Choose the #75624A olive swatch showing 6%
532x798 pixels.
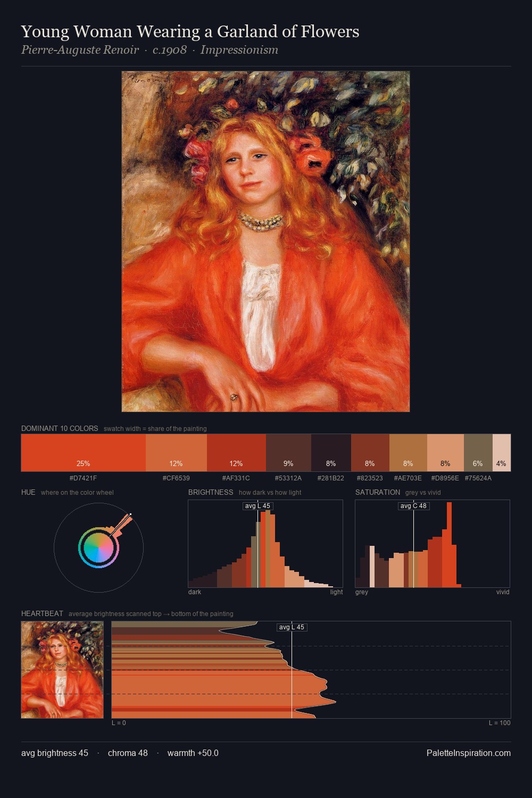478,453
